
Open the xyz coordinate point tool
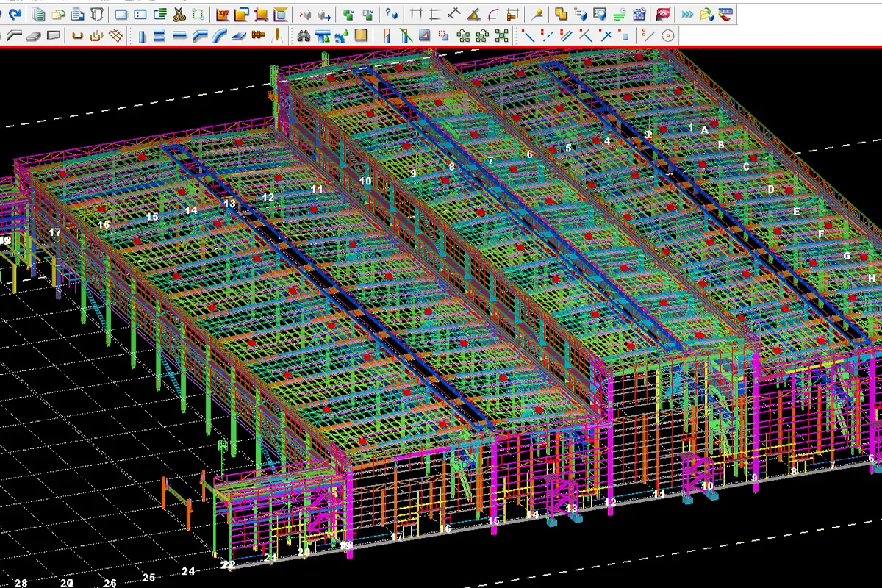[x=222, y=13]
